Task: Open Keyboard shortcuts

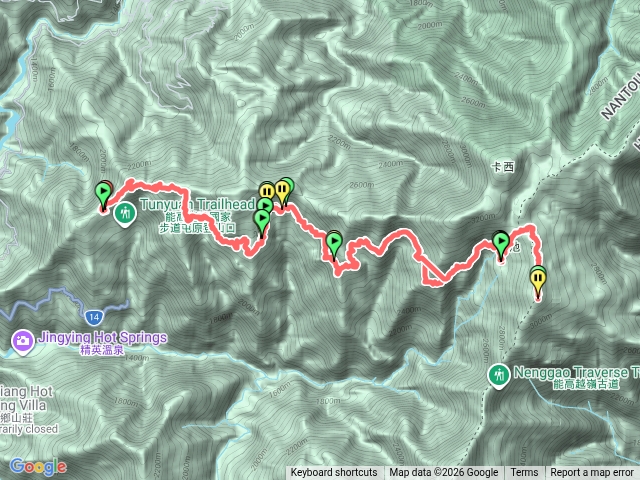Action: (334, 473)
